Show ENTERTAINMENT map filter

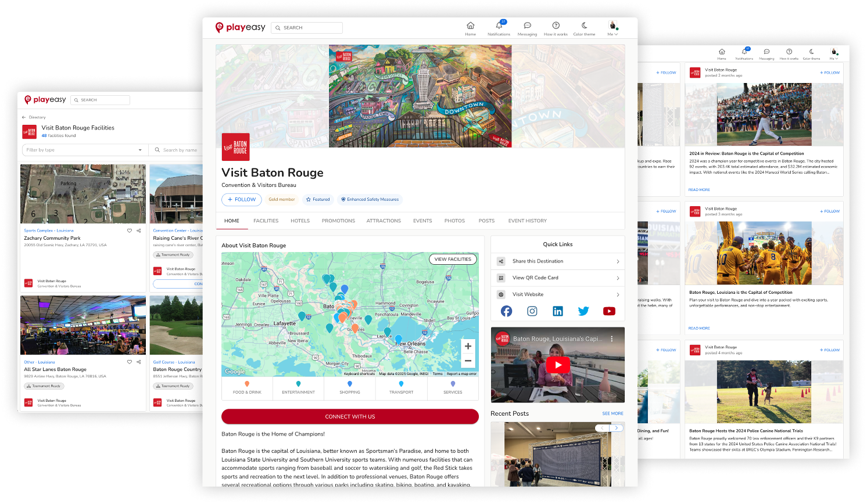click(x=298, y=388)
